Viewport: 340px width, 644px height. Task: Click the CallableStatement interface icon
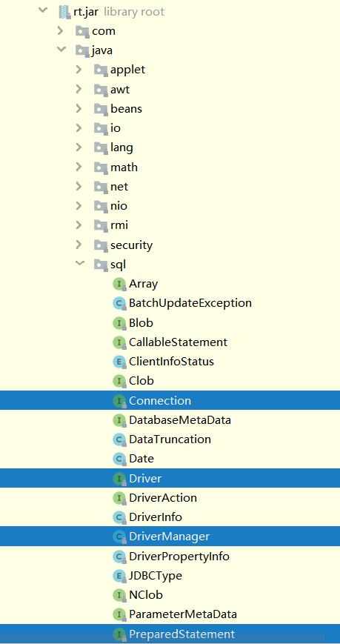(x=119, y=342)
